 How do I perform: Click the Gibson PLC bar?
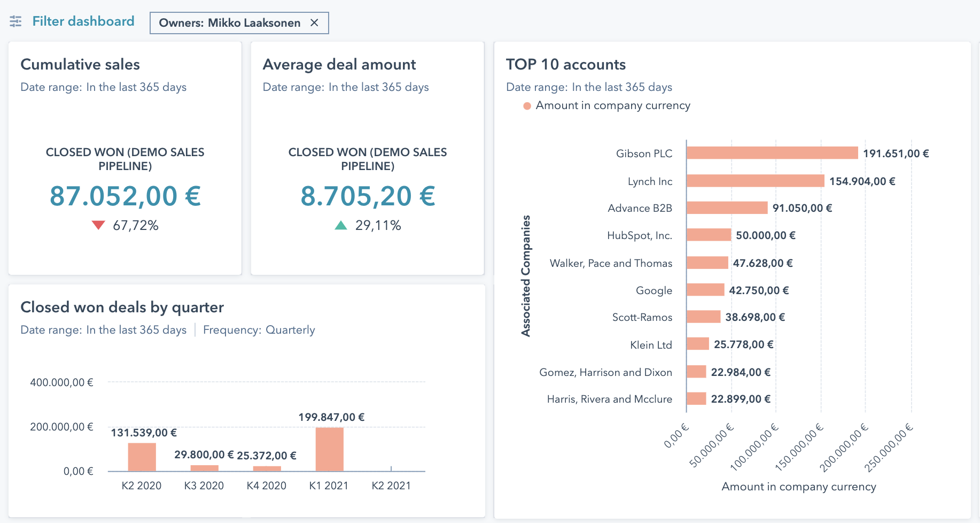pos(772,153)
